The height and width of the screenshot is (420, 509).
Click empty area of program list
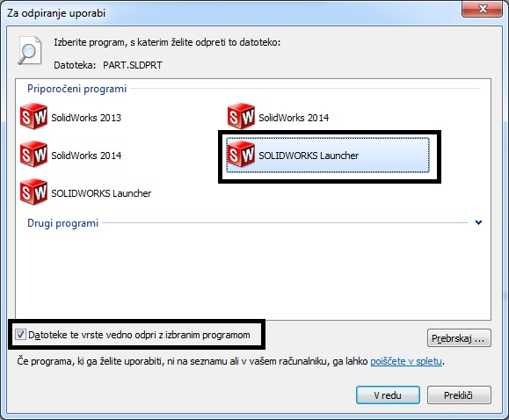click(253, 272)
